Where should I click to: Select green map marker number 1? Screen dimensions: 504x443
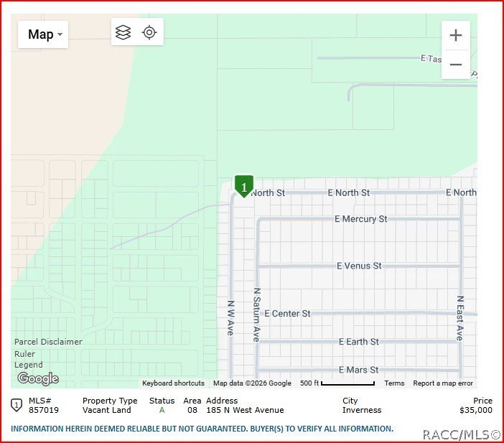click(x=244, y=186)
